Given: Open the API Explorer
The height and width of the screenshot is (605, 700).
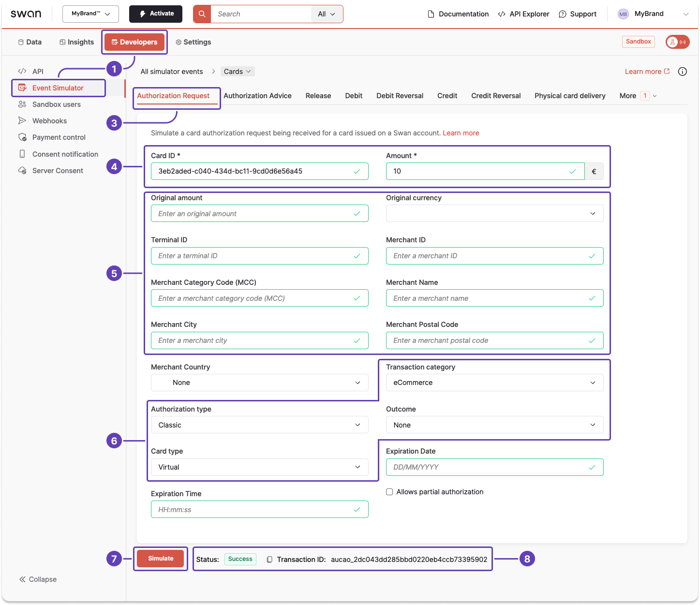Looking at the screenshot, I should tap(523, 14).
